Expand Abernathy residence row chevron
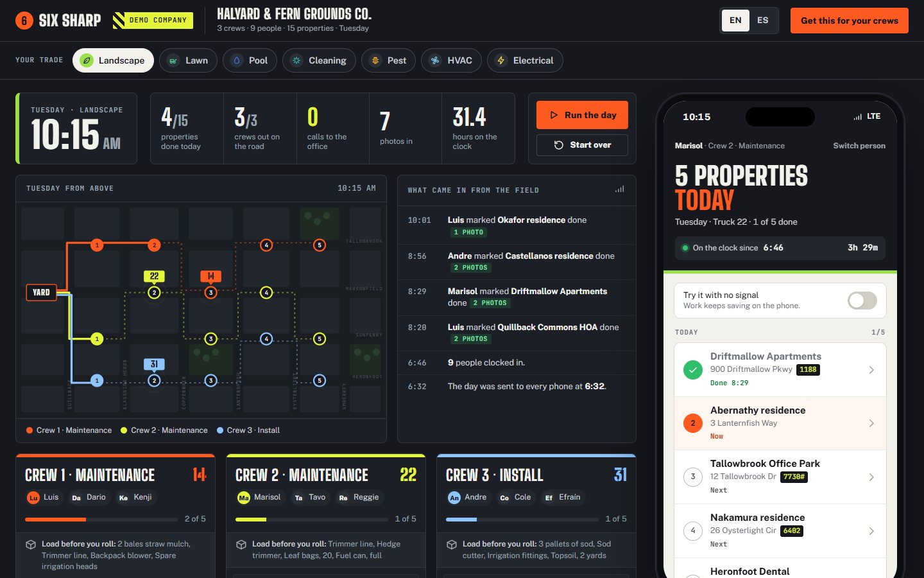This screenshot has height=578, width=924. [871, 423]
